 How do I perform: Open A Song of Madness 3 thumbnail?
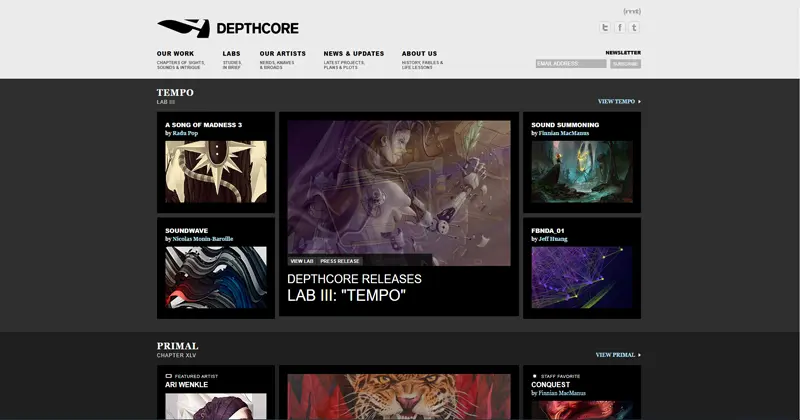(216, 172)
